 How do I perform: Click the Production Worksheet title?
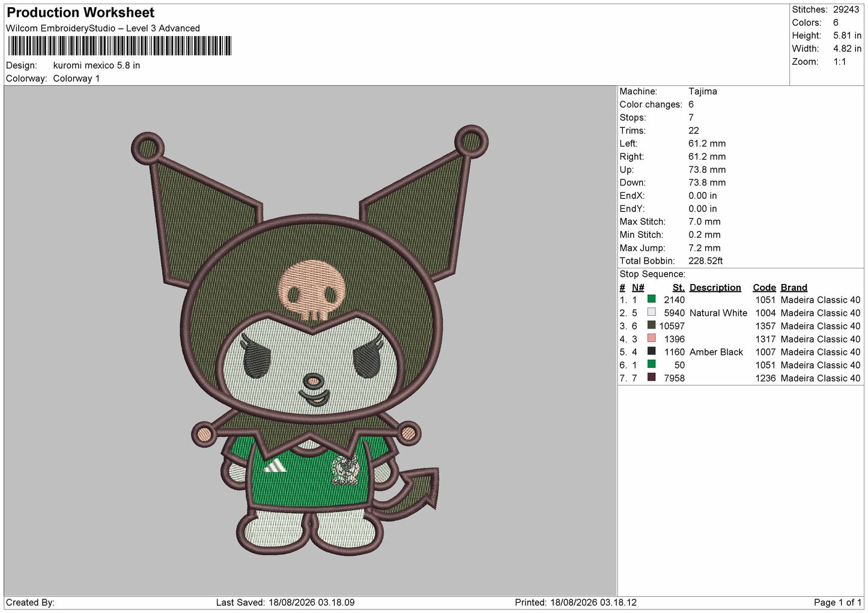(80, 13)
